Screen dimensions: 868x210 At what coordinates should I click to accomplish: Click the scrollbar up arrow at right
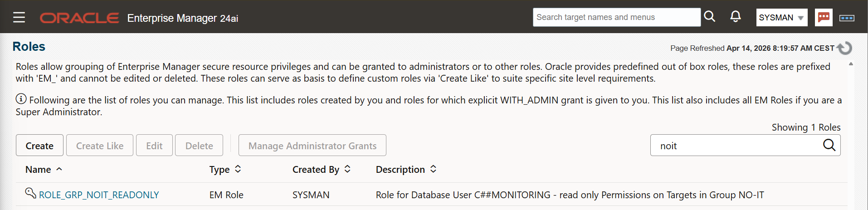point(851,64)
